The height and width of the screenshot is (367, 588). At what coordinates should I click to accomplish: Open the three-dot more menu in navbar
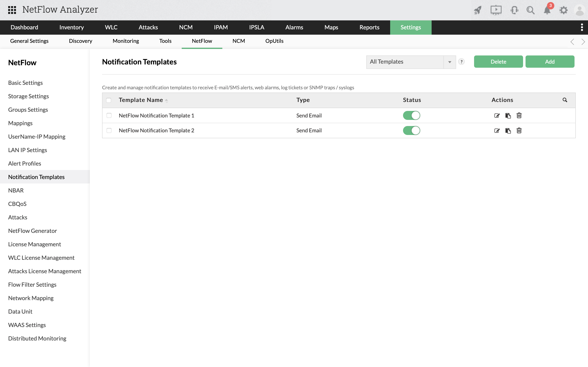tap(582, 27)
